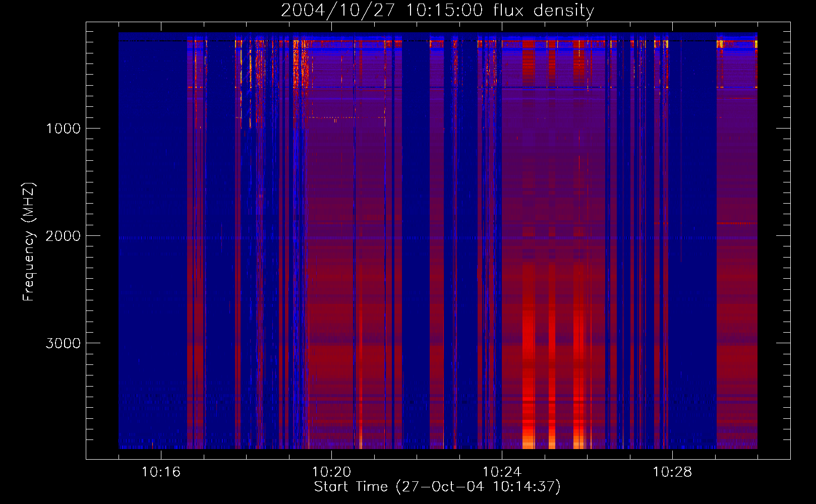Select the 10:20 time tick label
The height and width of the screenshot is (504, 816).
pos(331,472)
